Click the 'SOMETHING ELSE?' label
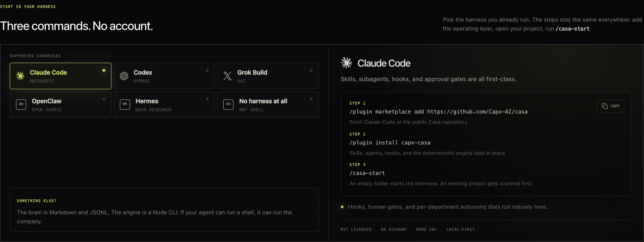 37,201
